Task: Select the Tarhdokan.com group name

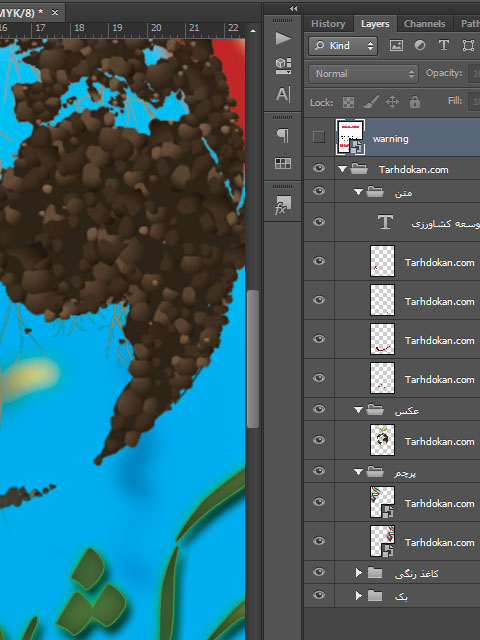Action: coord(413,169)
